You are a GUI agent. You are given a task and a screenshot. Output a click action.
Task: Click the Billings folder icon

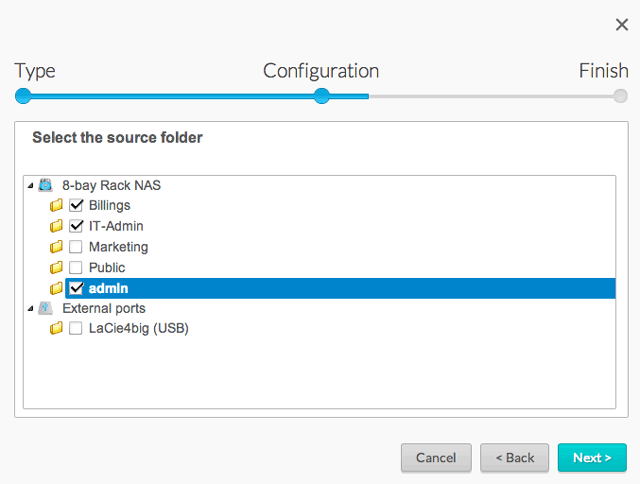click(57, 206)
